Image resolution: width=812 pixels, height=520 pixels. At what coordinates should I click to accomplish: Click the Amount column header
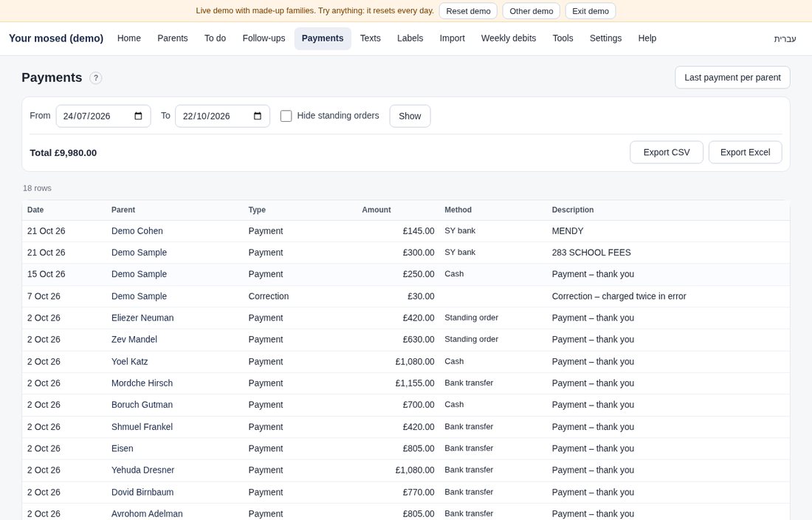pos(376,210)
